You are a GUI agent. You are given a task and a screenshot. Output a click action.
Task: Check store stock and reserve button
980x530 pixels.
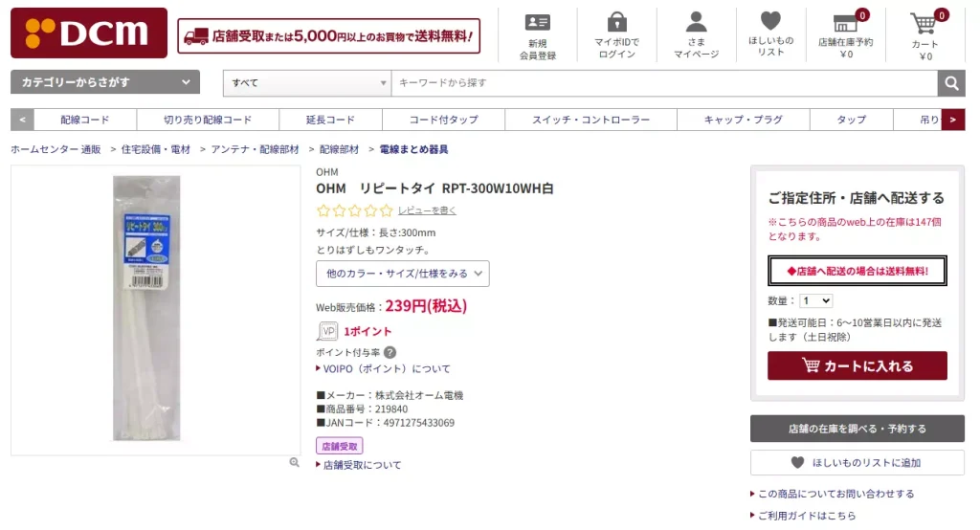coord(857,429)
